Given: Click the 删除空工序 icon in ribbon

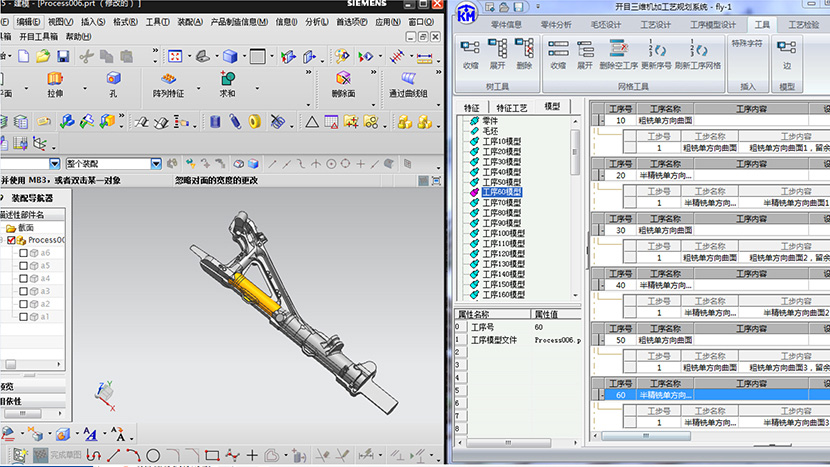Looking at the screenshot, I should point(618,49).
